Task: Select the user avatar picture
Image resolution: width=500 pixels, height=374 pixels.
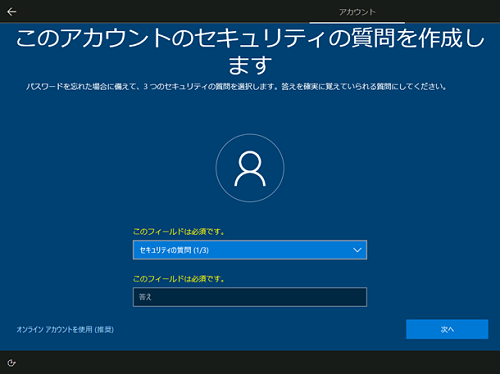Action: pyautogui.click(x=250, y=168)
